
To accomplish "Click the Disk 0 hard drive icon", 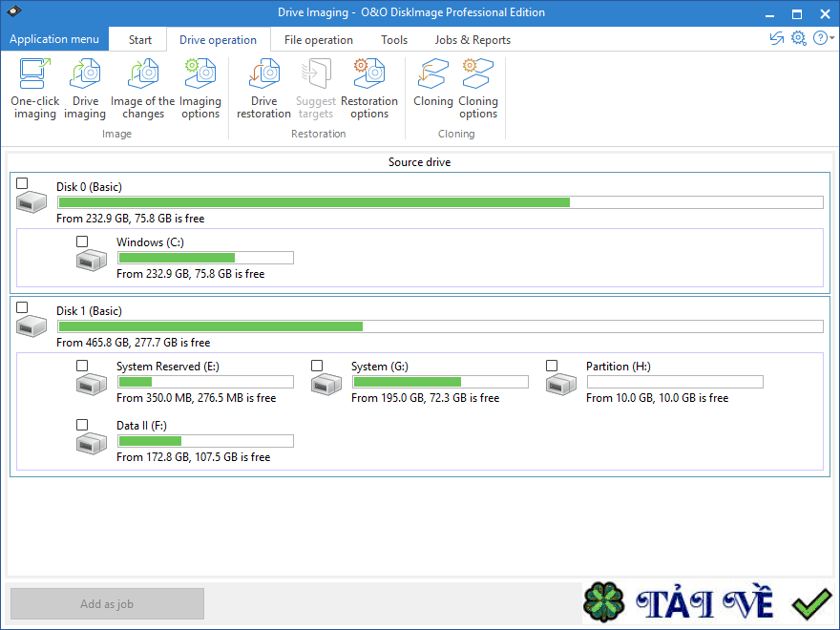I will click(x=31, y=202).
